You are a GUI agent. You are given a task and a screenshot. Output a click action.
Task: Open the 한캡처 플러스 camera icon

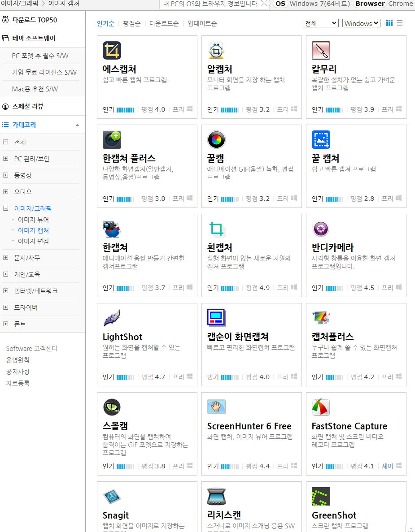point(112,140)
